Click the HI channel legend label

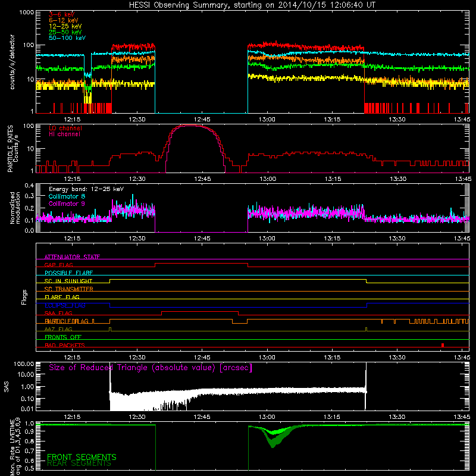pyautogui.click(x=64, y=134)
